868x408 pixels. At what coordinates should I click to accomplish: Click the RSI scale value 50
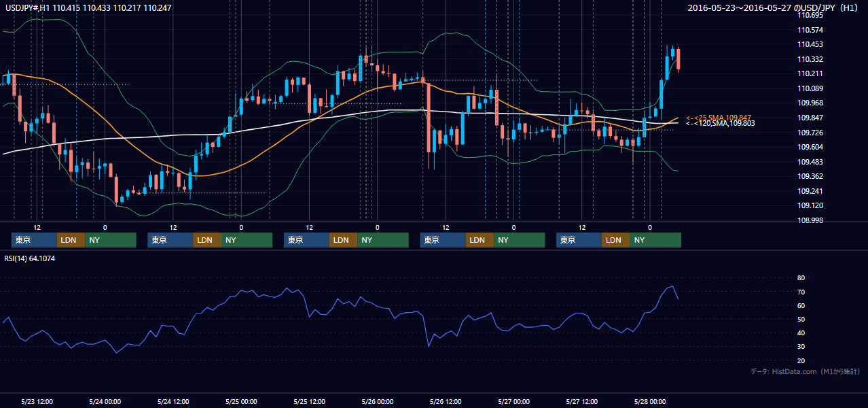(x=801, y=319)
